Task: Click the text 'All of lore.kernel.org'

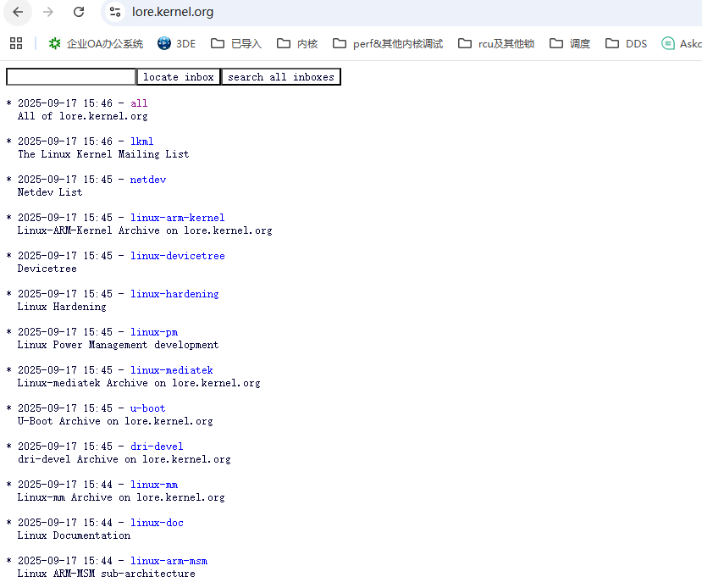Action: click(82, 116)
